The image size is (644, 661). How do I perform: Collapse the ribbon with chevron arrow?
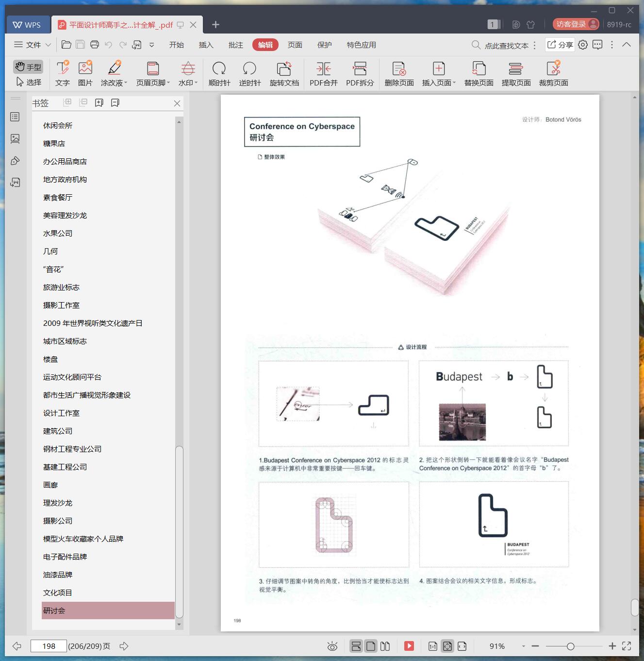(x=627, y=45)
